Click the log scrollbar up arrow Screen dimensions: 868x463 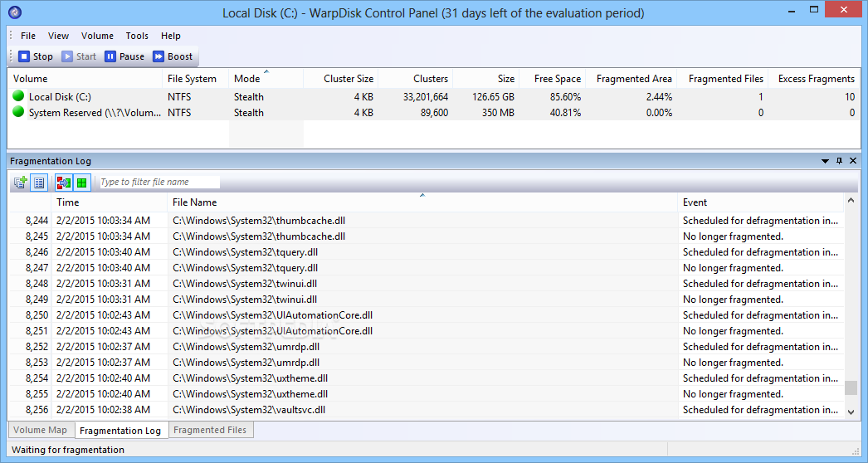pyautogui.click(x=851, y=201)
